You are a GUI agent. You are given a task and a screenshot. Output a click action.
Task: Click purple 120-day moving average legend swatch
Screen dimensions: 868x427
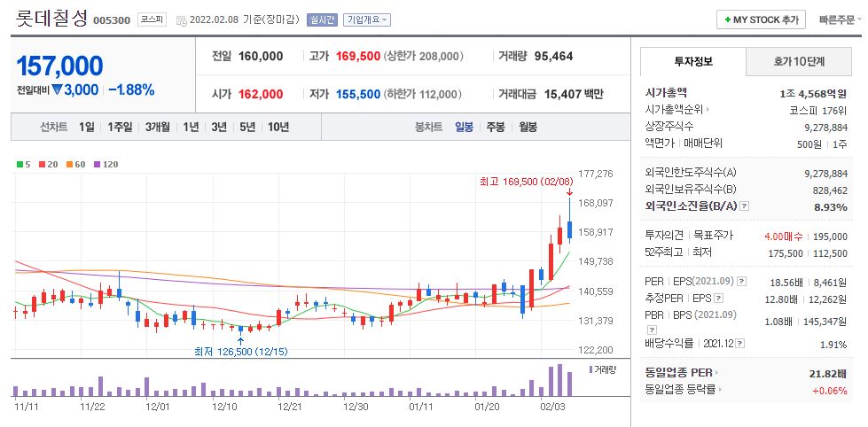click(x=98, y=164)
